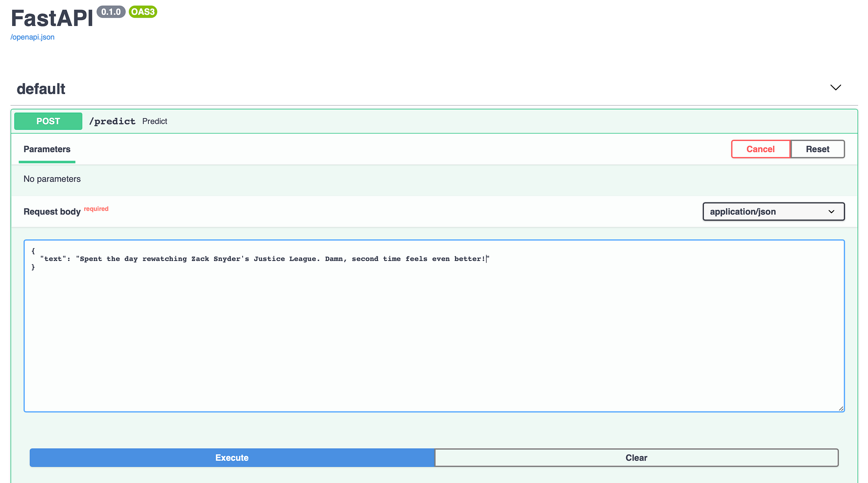868x483 pixels.
Task: Click the green POST method badge
Action: point(48,121)
